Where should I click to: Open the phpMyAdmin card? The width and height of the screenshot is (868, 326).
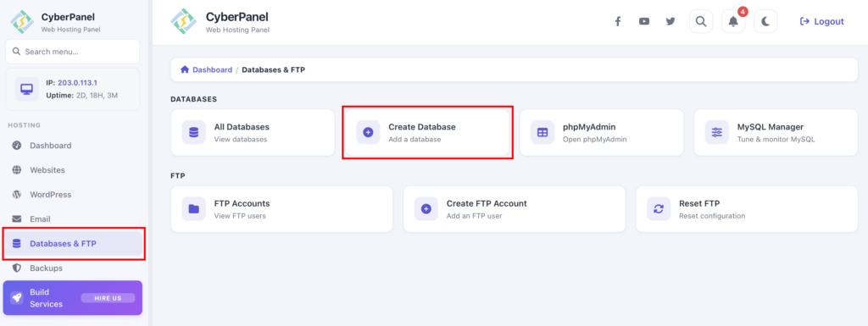(x=602, y=133)
